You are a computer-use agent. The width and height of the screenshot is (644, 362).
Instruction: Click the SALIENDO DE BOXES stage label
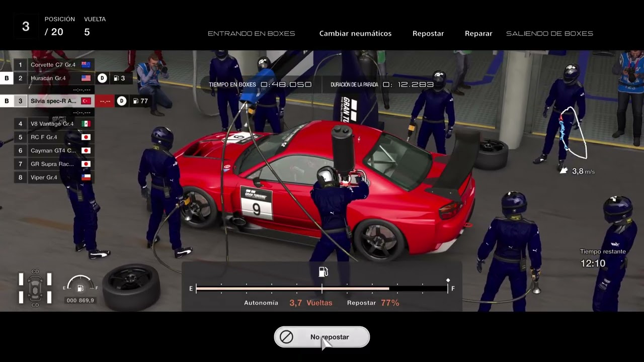point(549,34)
